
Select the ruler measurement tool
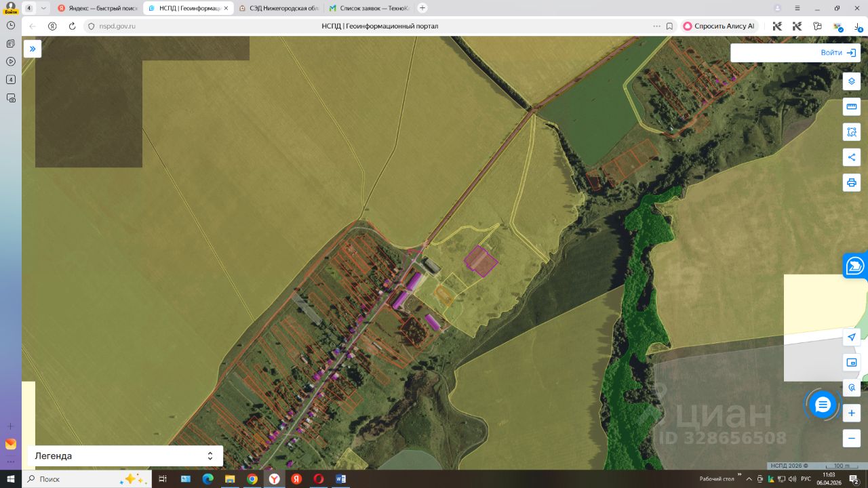852,106
